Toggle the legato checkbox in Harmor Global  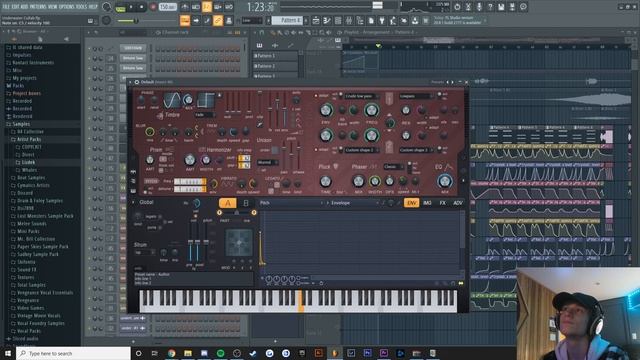click(160, 217)
